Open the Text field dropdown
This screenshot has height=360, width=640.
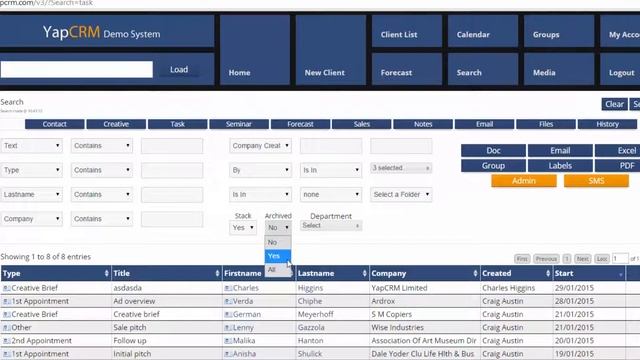31,146
